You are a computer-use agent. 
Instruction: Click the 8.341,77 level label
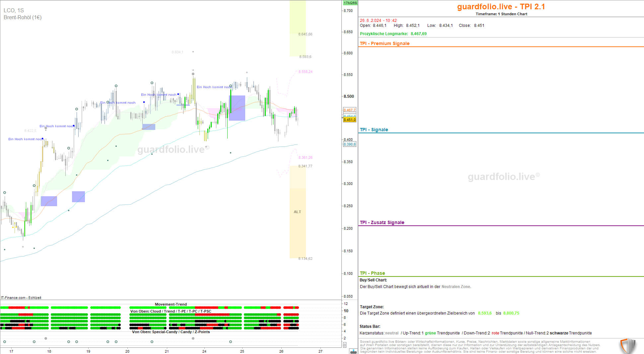coord(305,166)
